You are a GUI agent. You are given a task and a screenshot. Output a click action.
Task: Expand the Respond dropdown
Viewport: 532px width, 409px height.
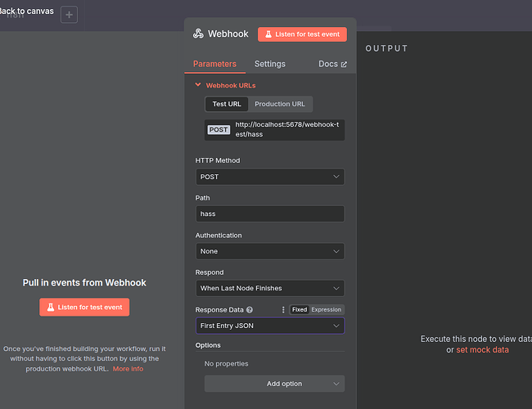point(269,288)
